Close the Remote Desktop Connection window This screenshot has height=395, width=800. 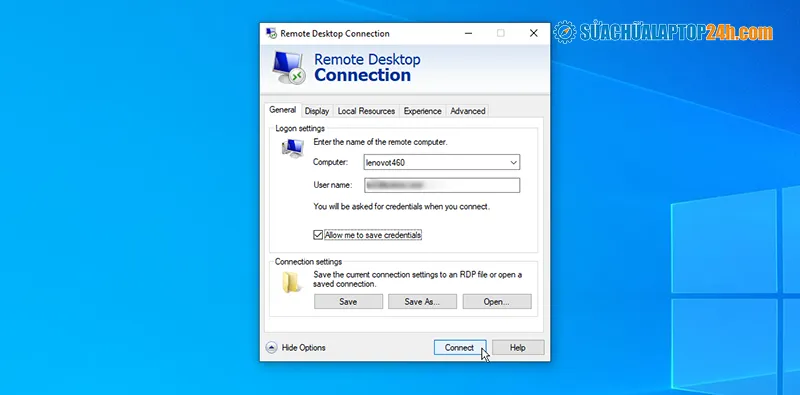(x=534, y=33)
